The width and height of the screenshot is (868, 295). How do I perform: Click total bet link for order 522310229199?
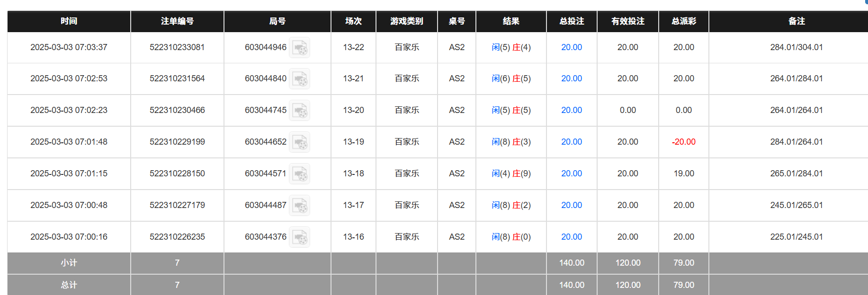coord(571,142)
